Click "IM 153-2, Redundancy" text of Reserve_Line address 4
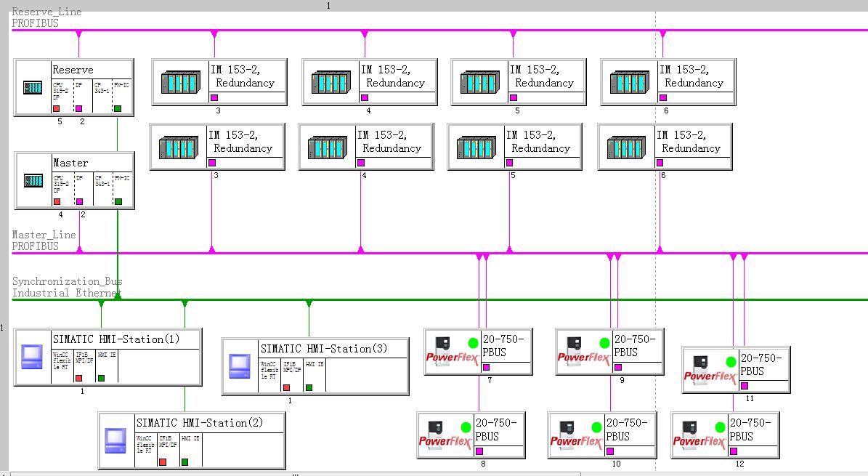 tap(393, 76)
